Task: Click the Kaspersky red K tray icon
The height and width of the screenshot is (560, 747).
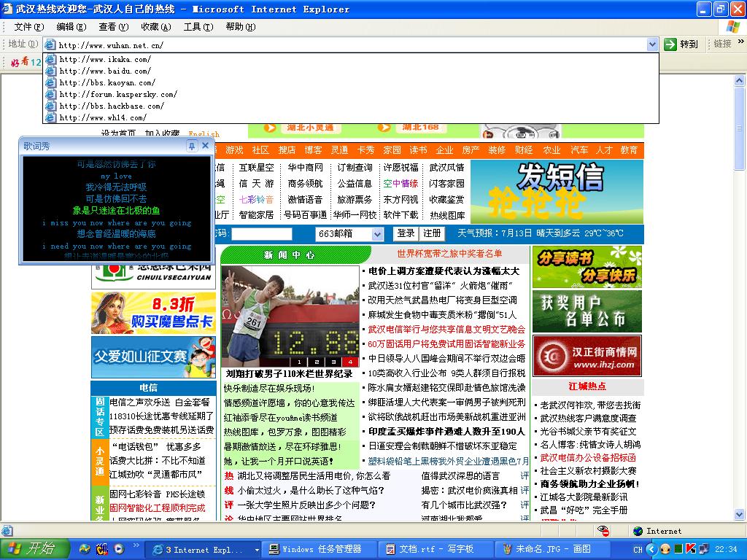Action: (692, 549)
